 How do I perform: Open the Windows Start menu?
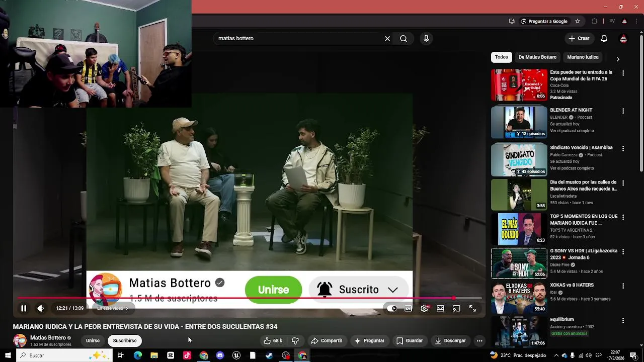pos(8,355)
